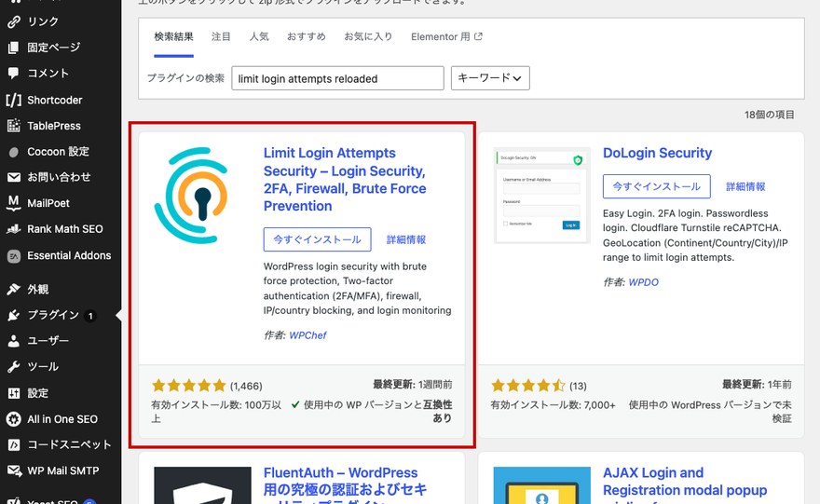Install Limit Login Attempts plugin now
Screen dimensions: 820x504
(317, 239)
